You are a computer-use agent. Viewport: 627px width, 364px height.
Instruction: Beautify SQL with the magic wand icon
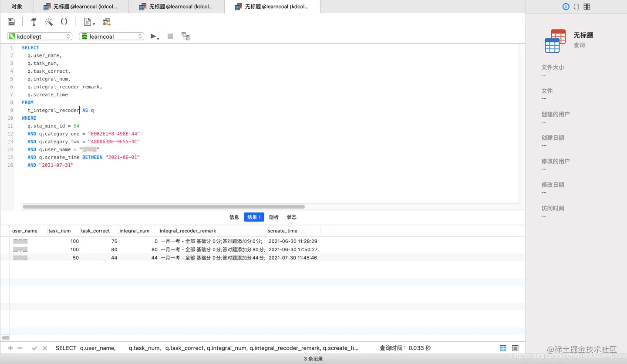click(49, 22)
